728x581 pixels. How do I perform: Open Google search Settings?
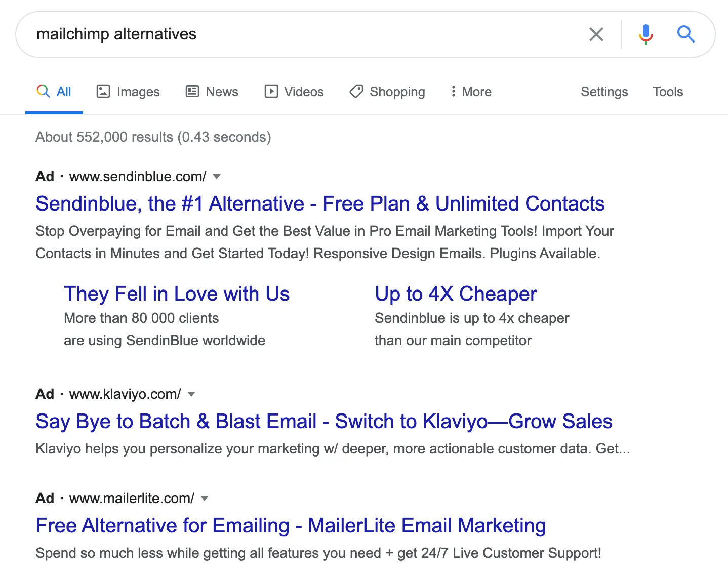pyautogui.click(x=604, y=92)
